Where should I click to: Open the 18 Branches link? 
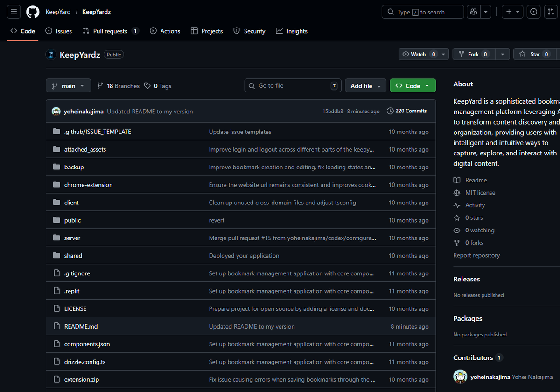click(x=118, y=86)
